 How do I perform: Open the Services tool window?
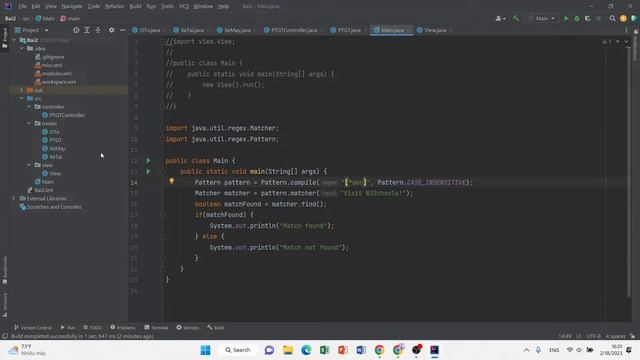[188, 328]
